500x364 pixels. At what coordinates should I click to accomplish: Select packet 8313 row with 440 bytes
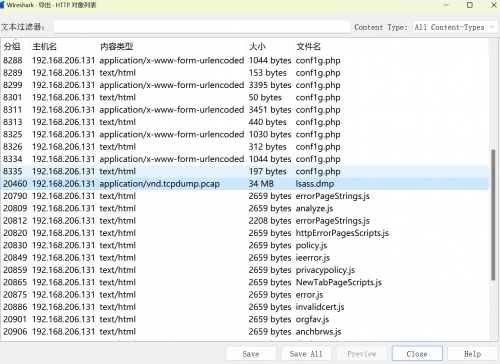coord(245,122)
